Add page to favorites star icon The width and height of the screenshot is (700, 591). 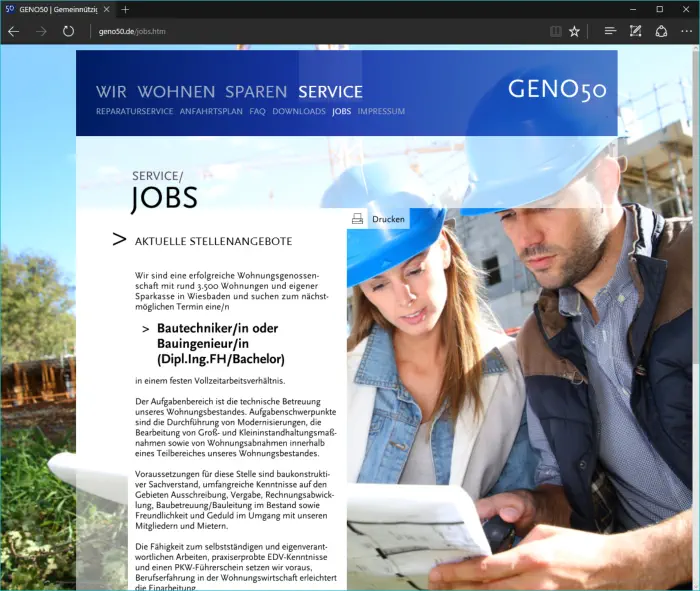[x=575, y=31]
